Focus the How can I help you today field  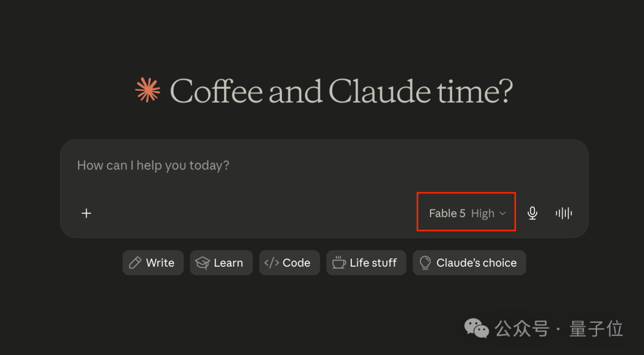[x=324, y=166]
